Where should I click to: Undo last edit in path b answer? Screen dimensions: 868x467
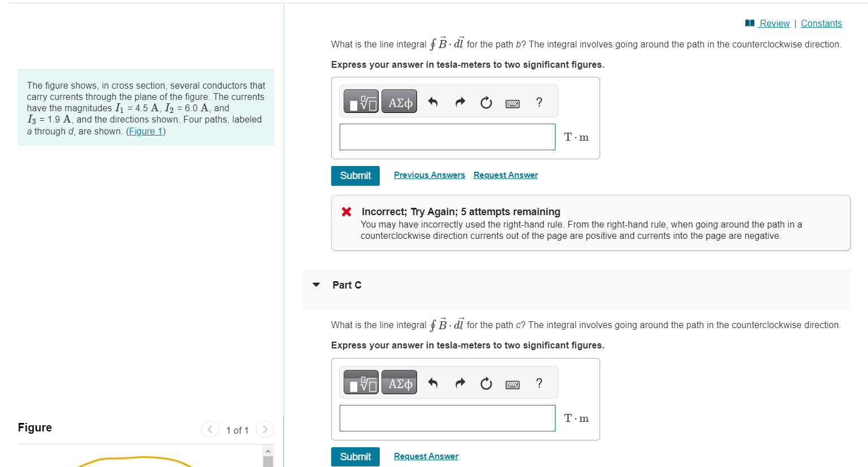click(x=433, y=102)
